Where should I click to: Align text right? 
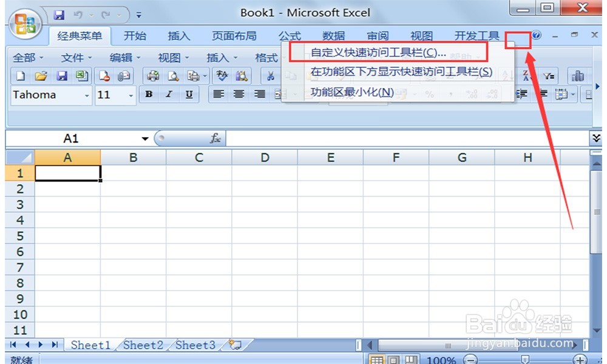259,95
